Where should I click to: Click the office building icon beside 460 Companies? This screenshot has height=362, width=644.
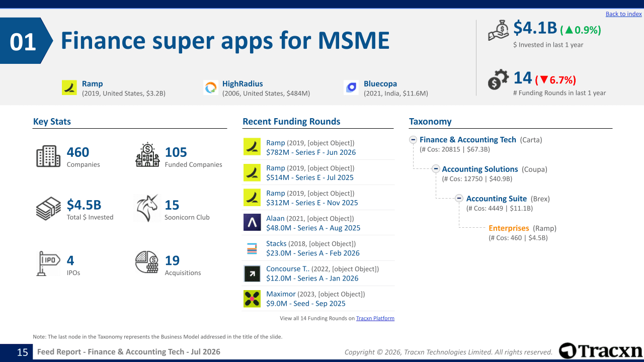pos(48,156)
